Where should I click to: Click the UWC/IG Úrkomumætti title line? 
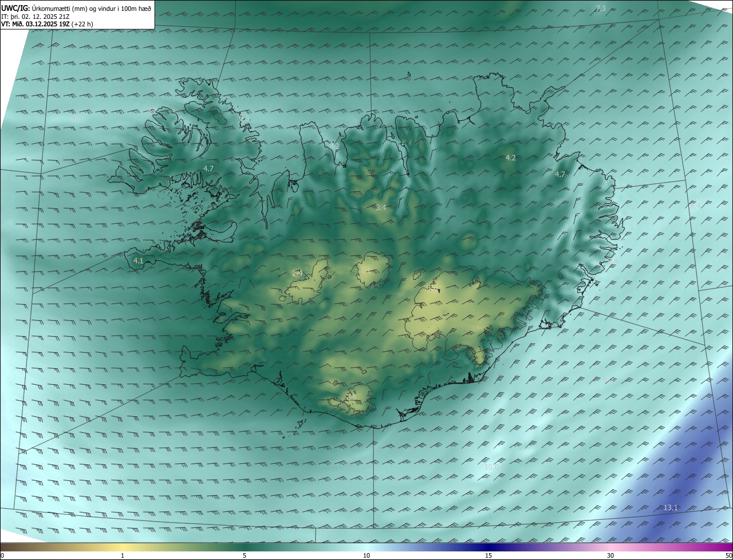[76, 8]
